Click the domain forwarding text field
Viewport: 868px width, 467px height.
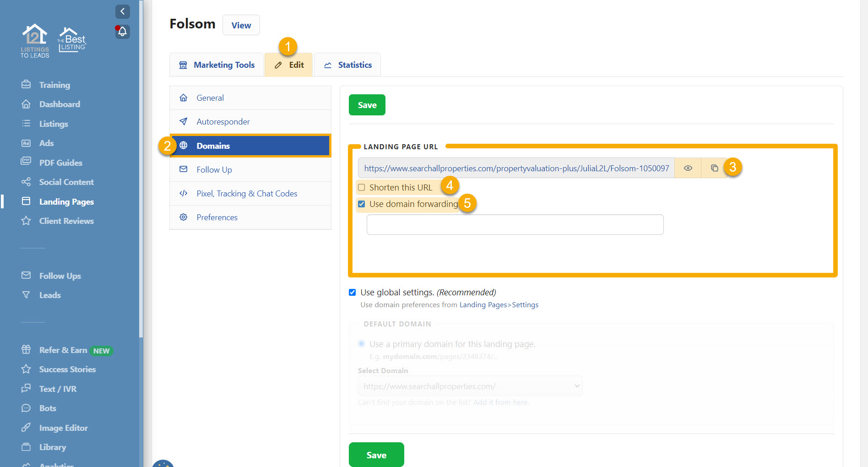(515, 225)
